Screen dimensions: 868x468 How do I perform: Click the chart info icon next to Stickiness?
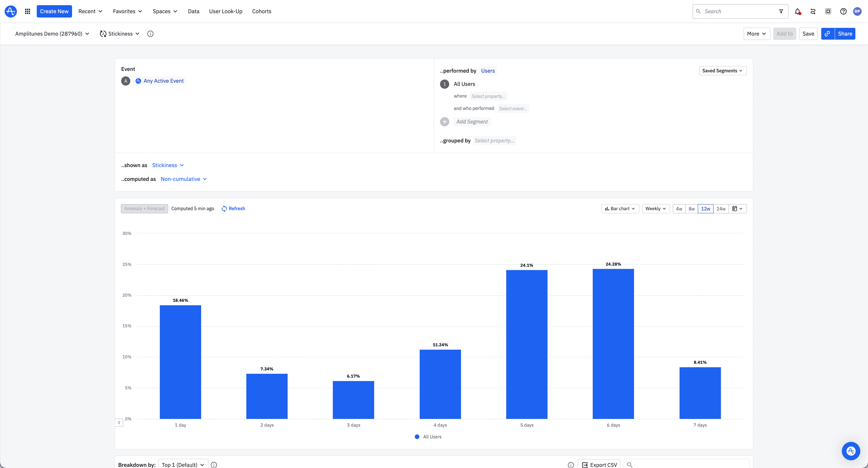click(x=150, y=34)
